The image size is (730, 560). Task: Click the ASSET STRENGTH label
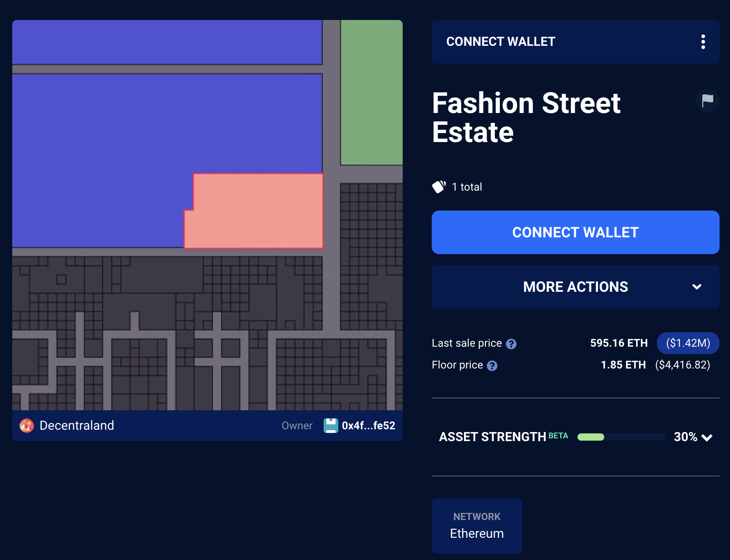(493, 437)
